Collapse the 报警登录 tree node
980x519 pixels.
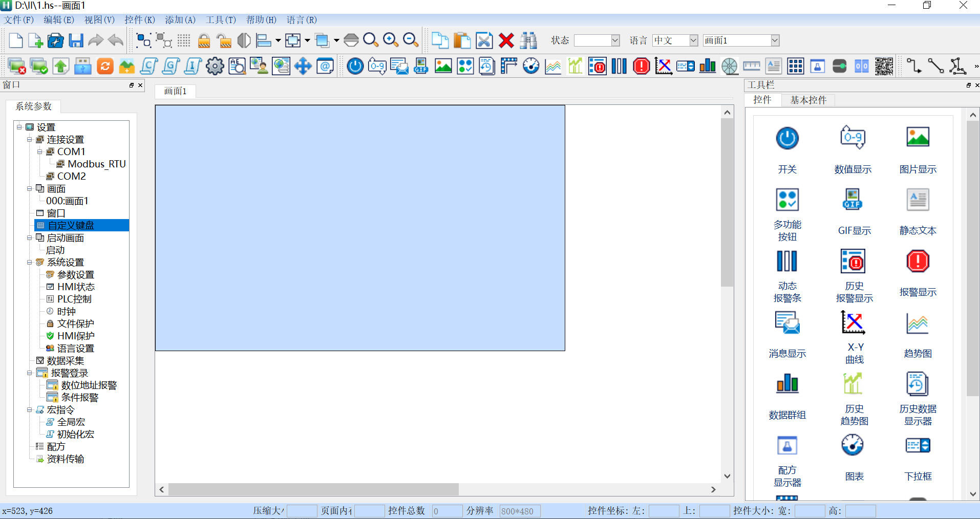(30, 373)
